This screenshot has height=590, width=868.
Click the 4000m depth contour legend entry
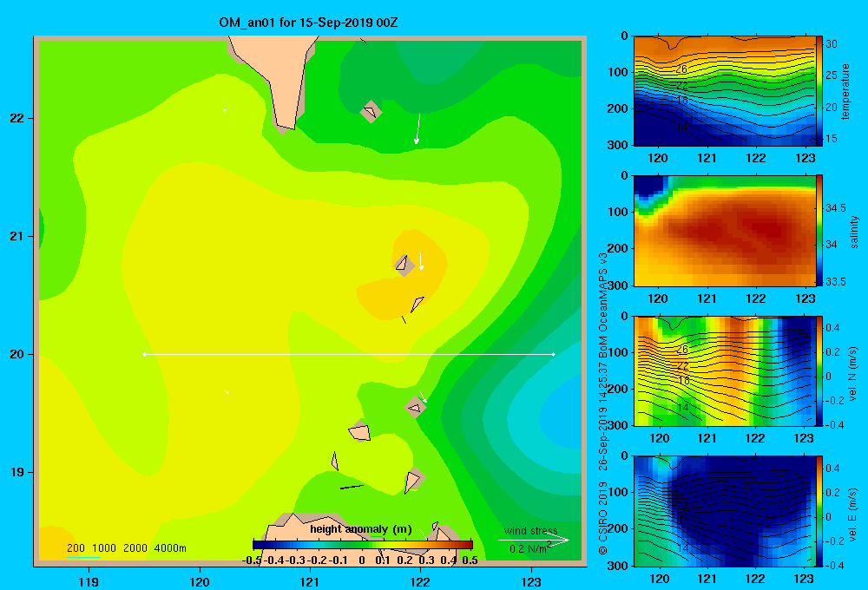pyautogui.click(x=170, y=548)
